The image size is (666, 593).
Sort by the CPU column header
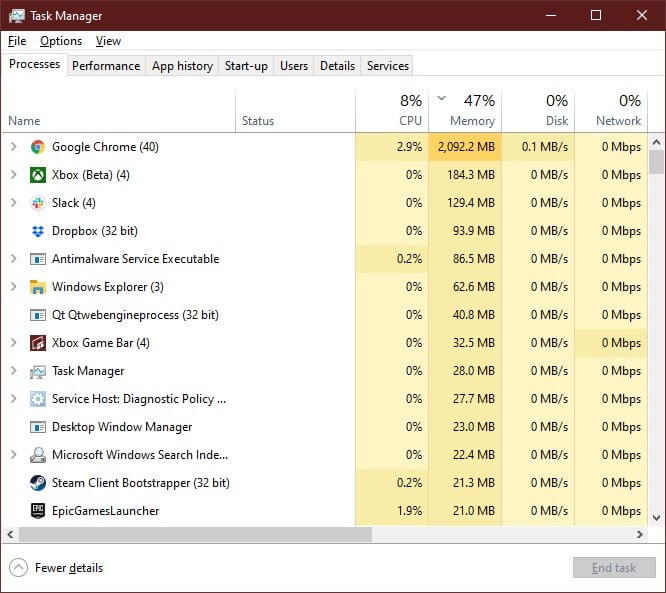[x=392, y=110]
